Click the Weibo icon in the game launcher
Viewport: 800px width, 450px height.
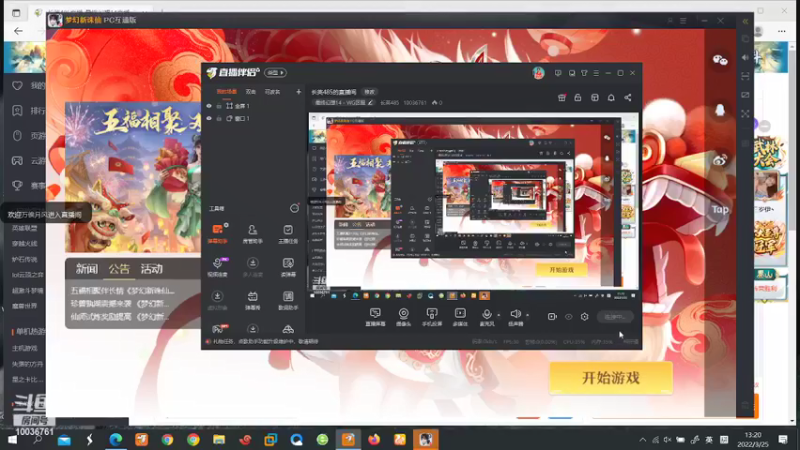(x=720, y=160)
